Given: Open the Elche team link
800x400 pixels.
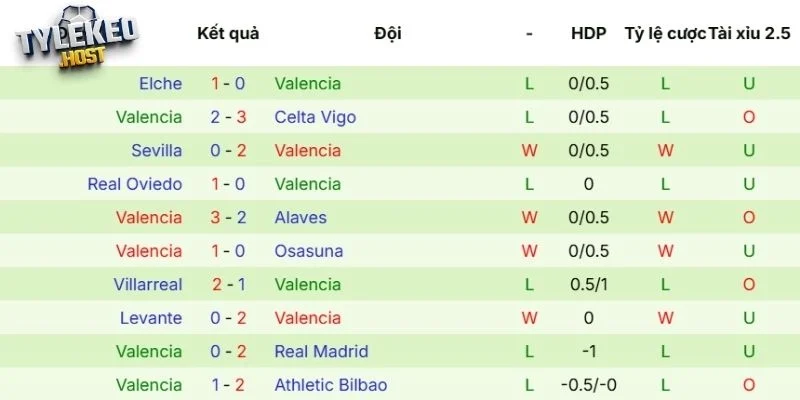Looking at the screenshot, I should (x=161, y=84).
